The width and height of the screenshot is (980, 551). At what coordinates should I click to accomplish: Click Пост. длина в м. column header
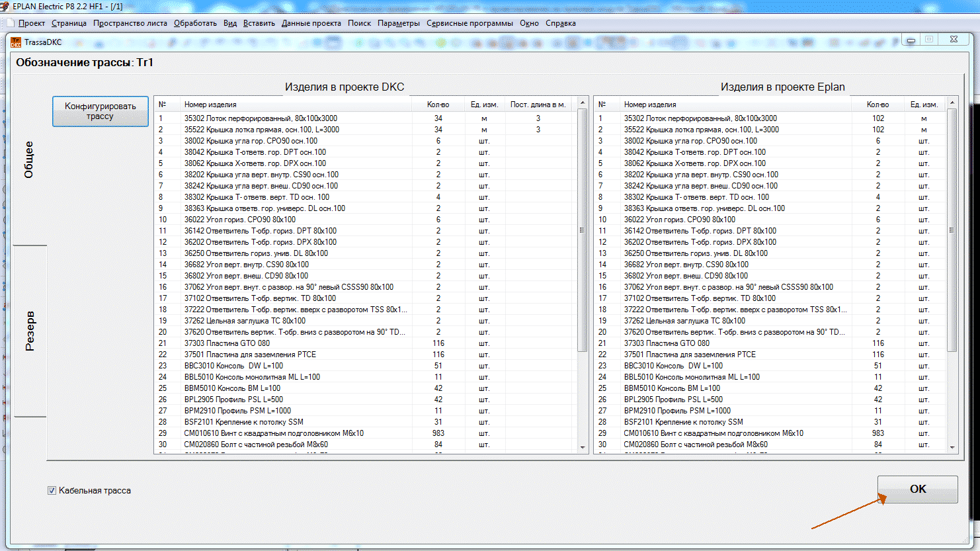click(538, 105)
